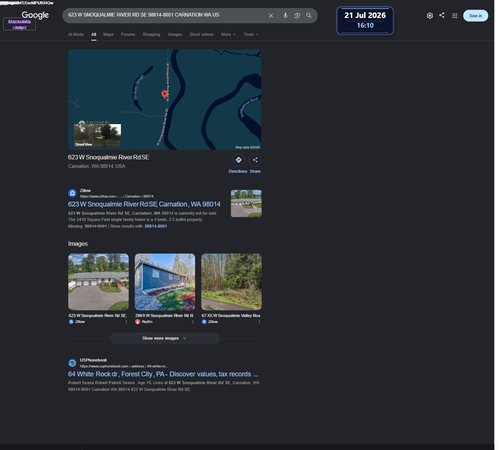Open options menu for the first Zillow image

coord(126,322)
